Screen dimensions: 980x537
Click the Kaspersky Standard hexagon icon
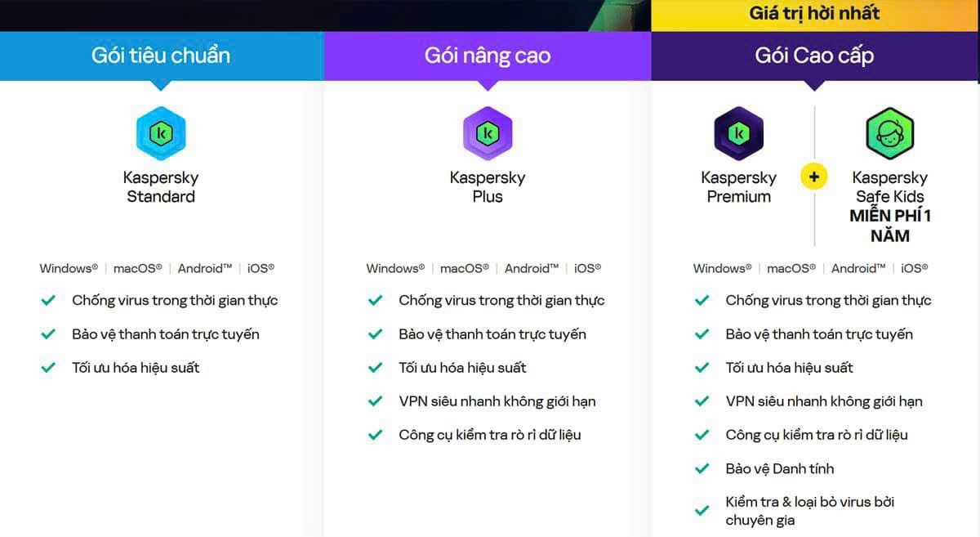[x=161, y=133]
